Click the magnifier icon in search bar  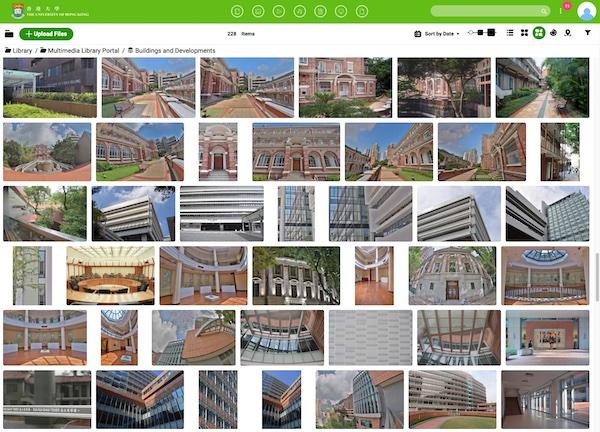click(543, 11)
